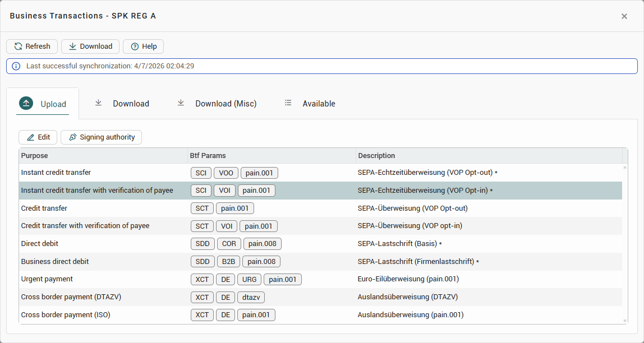Switch to the Upload tab

pyautogui.click(x=43, y=104)
